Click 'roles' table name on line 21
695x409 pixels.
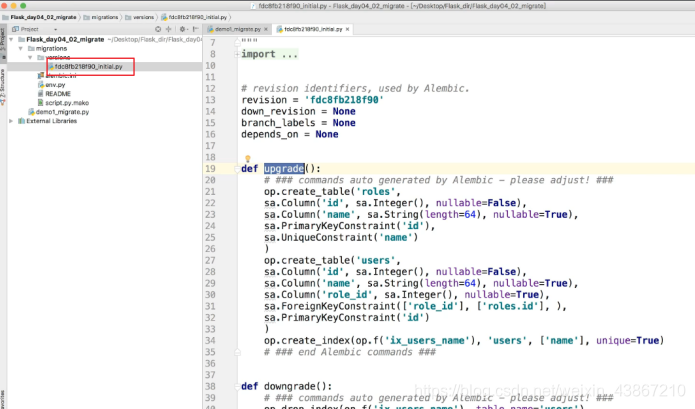coord(375,192)
